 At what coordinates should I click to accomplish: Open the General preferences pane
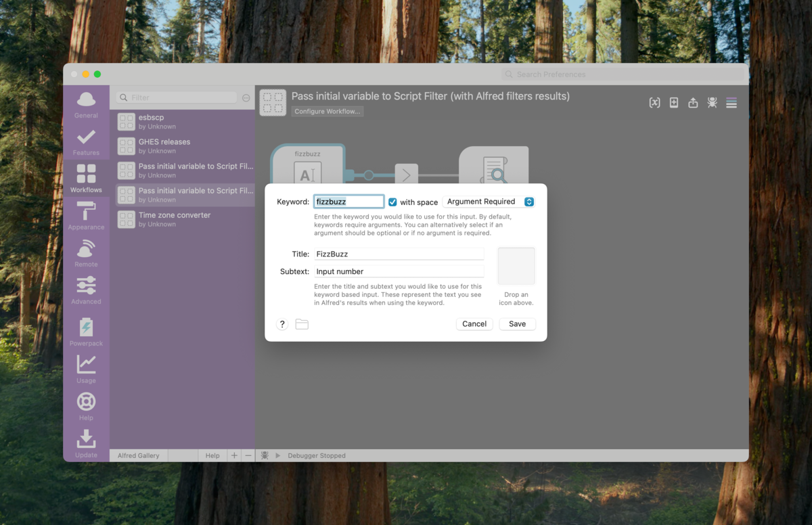[x=86, y=104]
